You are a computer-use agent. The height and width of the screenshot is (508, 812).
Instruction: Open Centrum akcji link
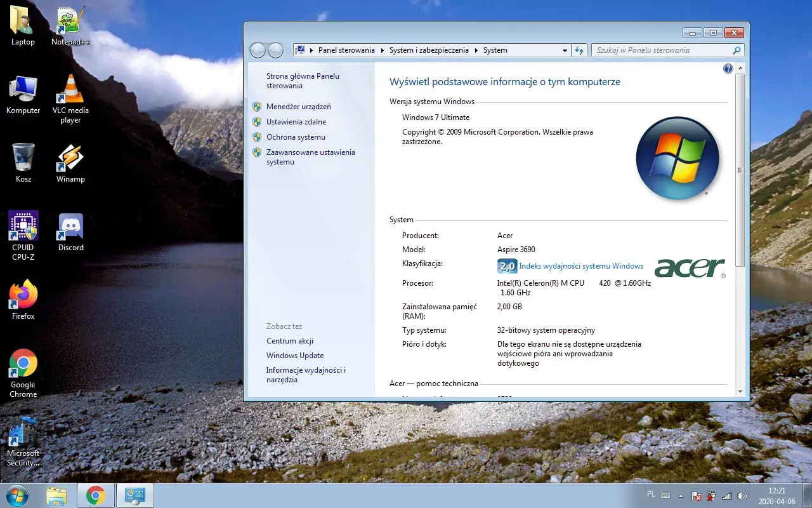click(x=290, y=341)
